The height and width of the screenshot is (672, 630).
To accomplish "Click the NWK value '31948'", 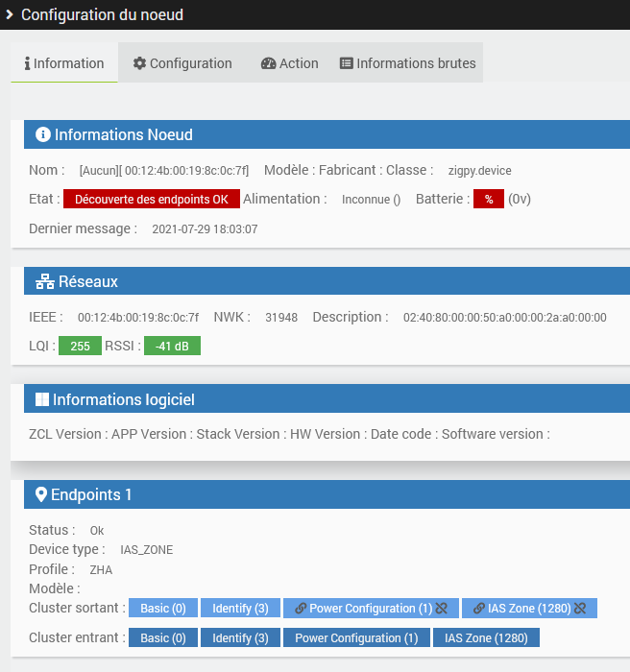I will tap(281, 318).
